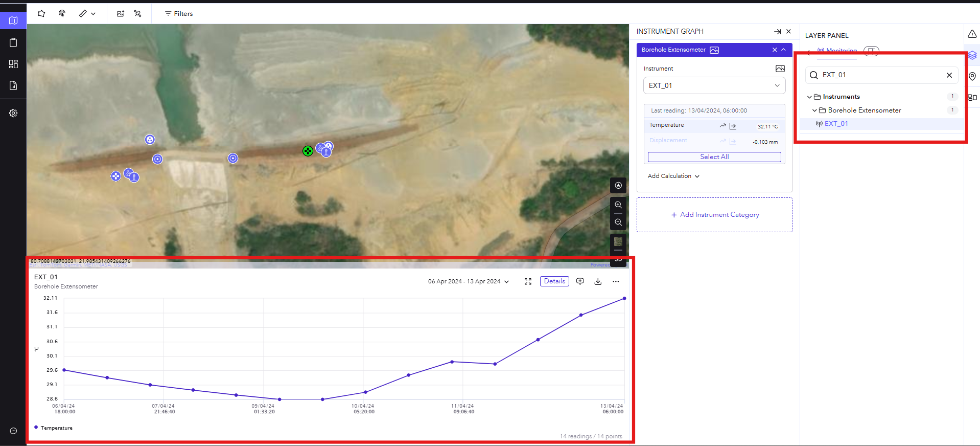The width and height of the screenshot is (980, 446).
Task: Open the chat bubble icon at sidebar bottom
Action: click(13, 431)
